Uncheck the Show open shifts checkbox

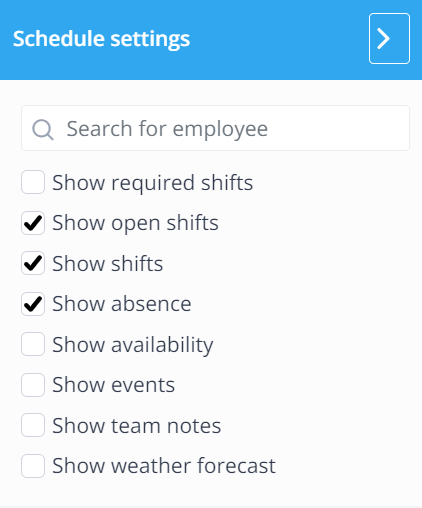pos(33,223)
